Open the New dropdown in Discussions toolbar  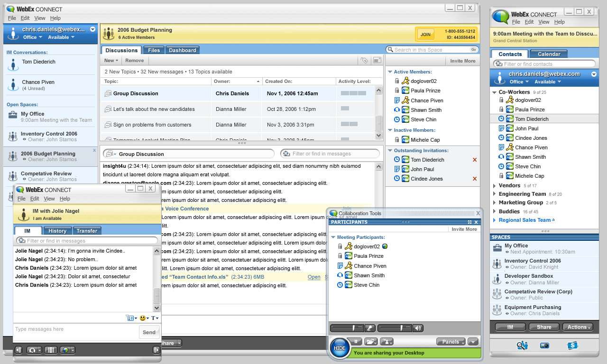pyautogui.click(x=111, y=60)
